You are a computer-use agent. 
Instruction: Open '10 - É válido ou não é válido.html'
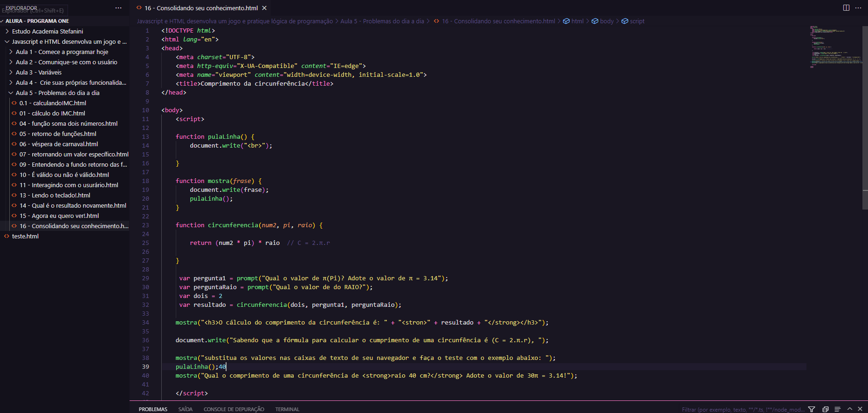(65, 175)
